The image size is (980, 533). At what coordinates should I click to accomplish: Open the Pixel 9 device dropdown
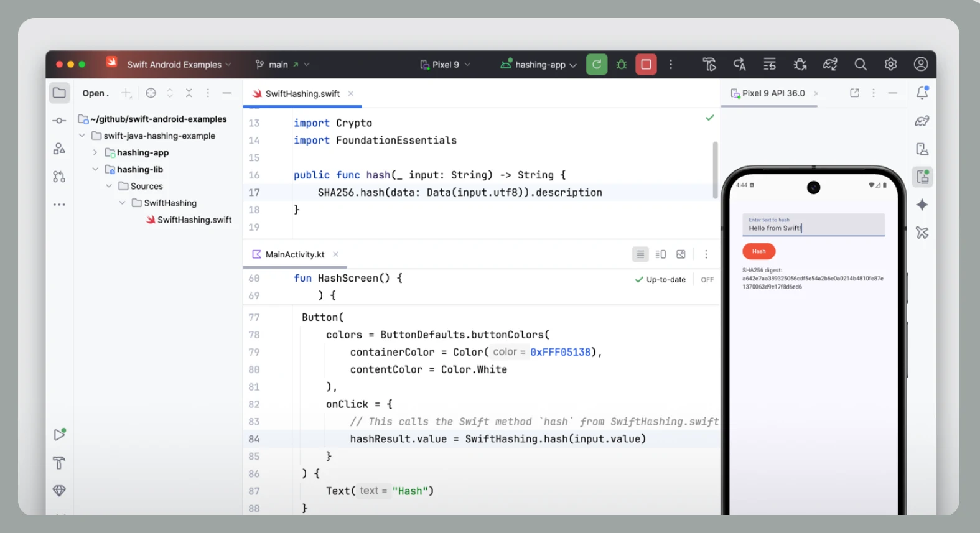tap(446, 65)
